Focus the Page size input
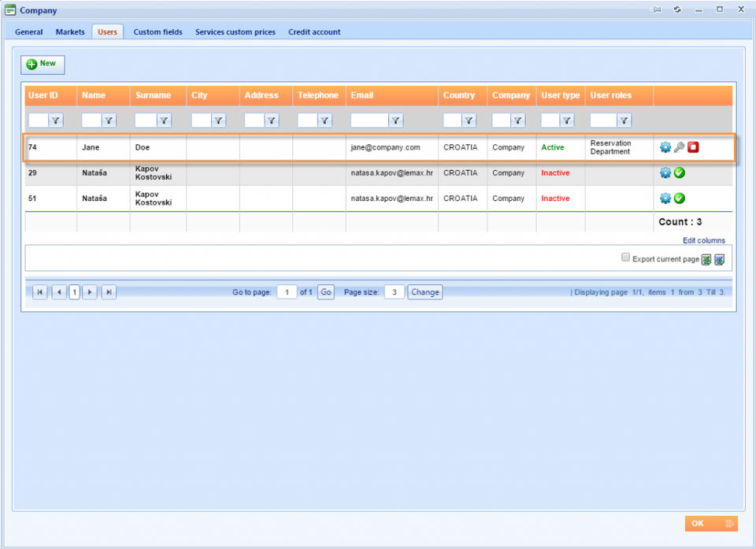Screen dimensions: 756x549 (x=394, y=292)
